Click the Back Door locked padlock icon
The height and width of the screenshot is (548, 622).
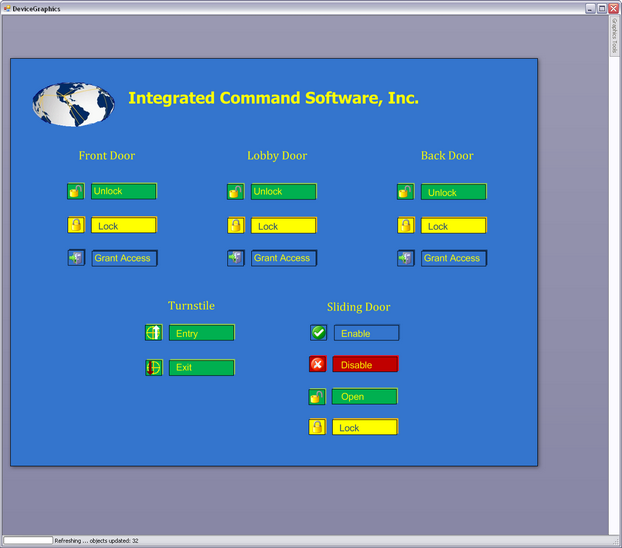406,225
